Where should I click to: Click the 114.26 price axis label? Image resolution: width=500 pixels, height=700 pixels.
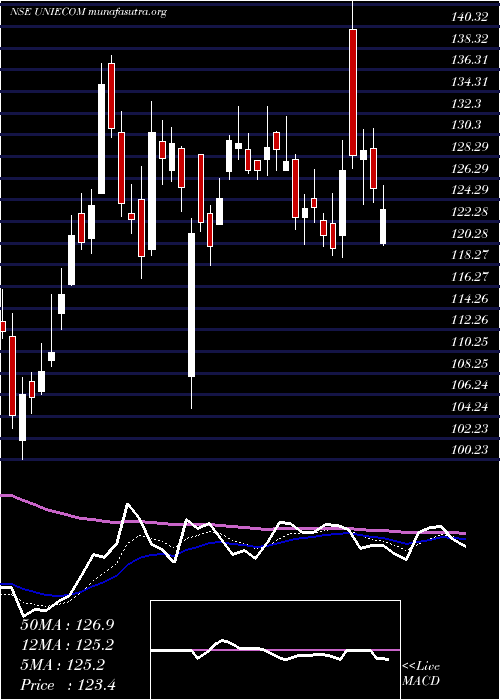[469, 298]
